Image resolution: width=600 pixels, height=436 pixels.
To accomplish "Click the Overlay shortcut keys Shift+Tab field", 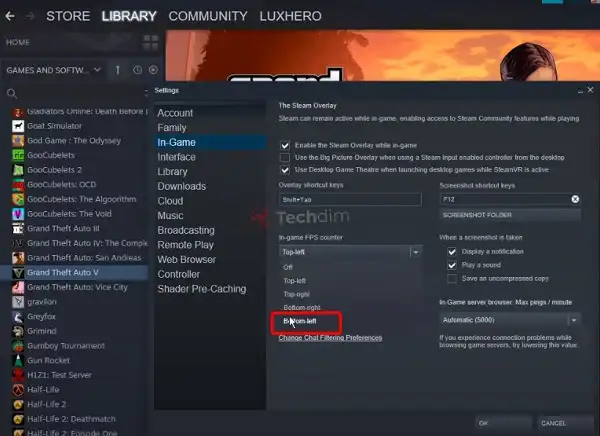I will pyautogui.click(x=350, y=199).
